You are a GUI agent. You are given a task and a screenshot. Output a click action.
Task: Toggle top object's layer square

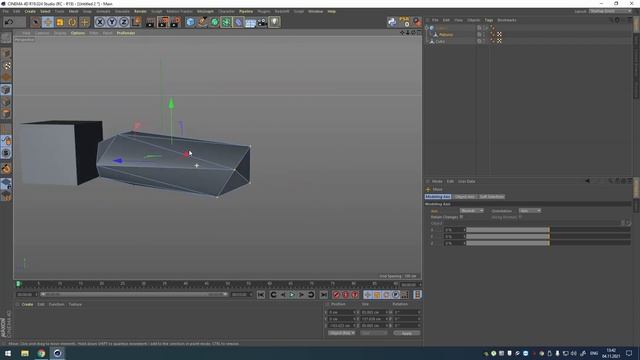pyautogui.click(x=479, y=28)
